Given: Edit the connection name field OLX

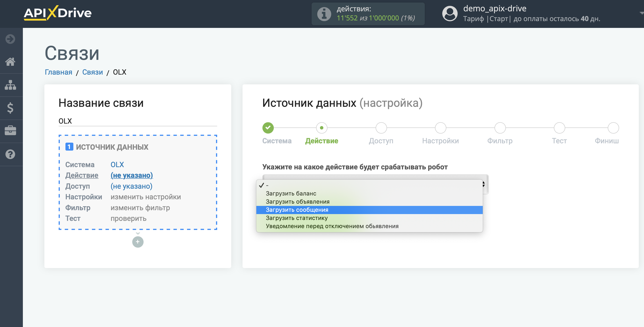Looking at the screenshot, I should pyautogui.click(x=138, y=121).
